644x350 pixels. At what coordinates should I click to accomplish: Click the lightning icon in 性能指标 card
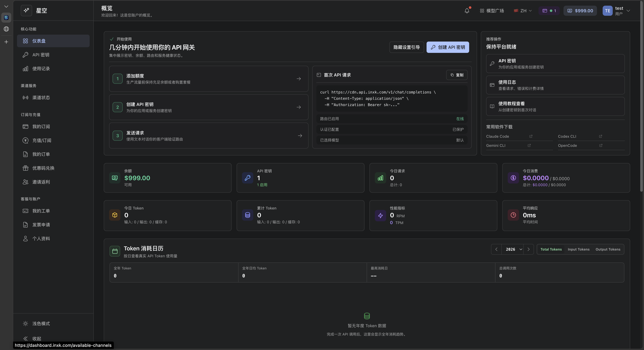click(380, 215)
